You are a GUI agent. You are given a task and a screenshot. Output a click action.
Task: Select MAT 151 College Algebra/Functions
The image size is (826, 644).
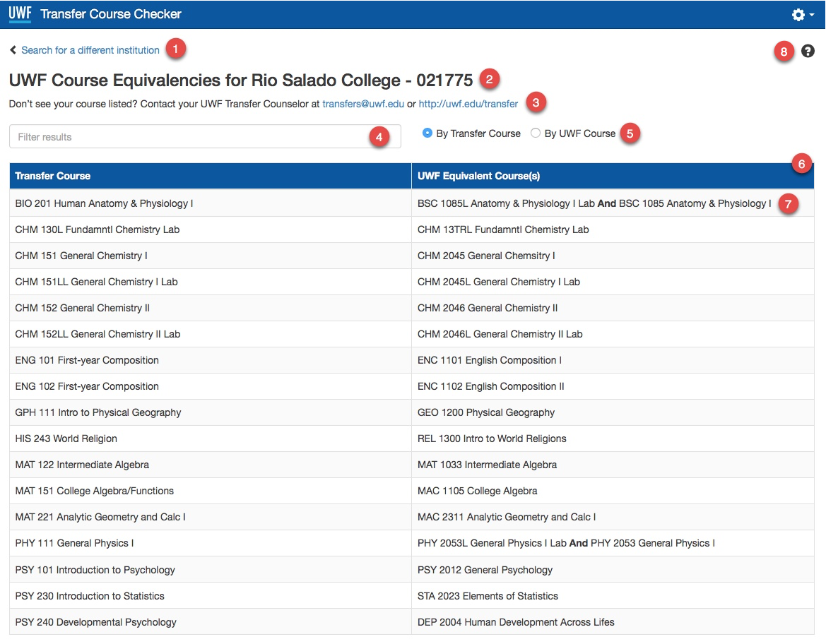(94, 491)
